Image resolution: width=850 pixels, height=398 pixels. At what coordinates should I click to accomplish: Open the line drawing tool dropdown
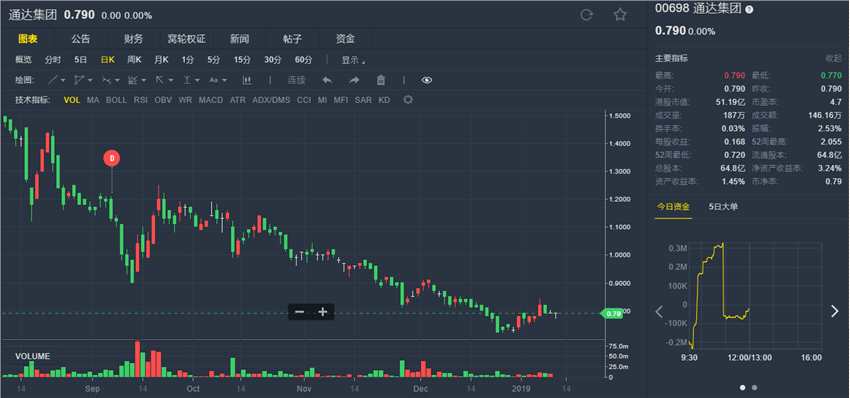coord(56,80)
